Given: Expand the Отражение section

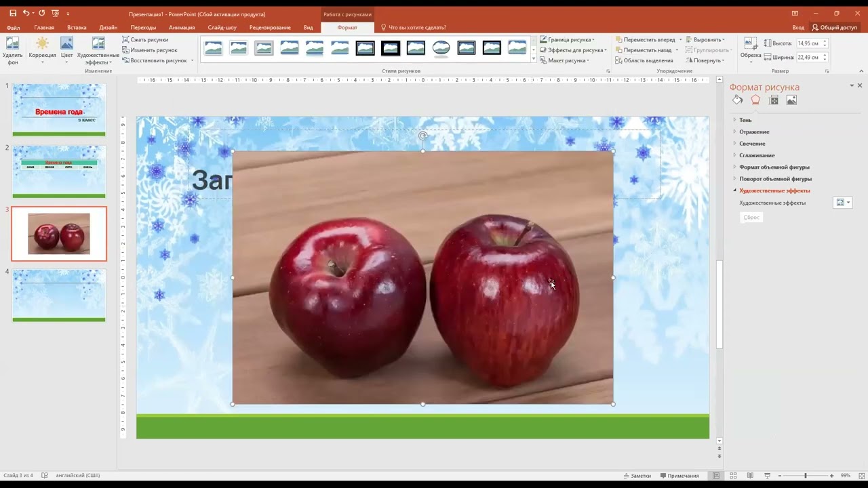Looking at the screenshot, I should [x=754, y=131].
